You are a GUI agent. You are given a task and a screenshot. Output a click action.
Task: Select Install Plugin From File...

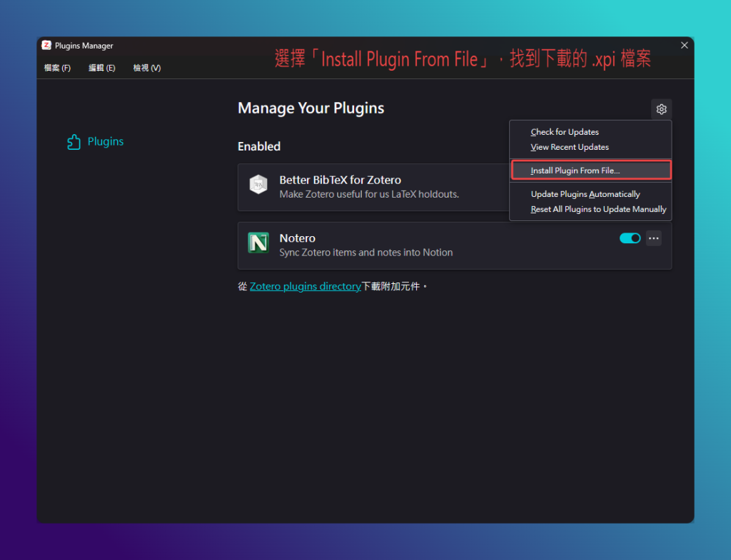pos(591,170)
